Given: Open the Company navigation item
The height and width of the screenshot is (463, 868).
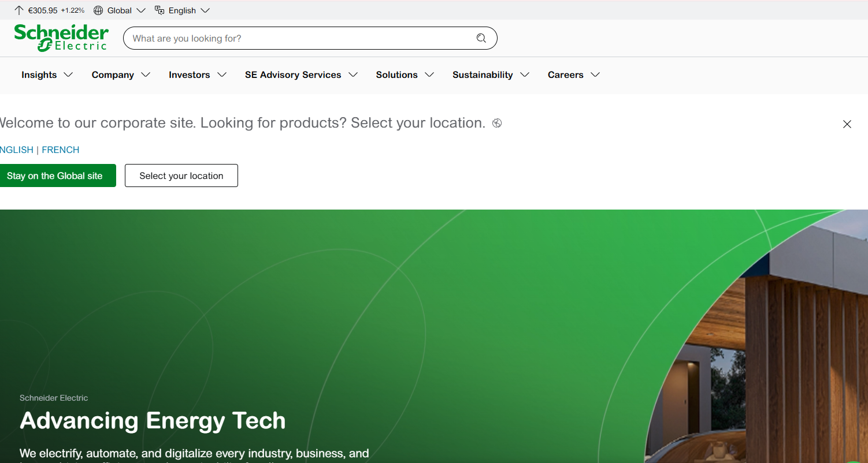Looking at the screenshot, I should coord(113,75).
